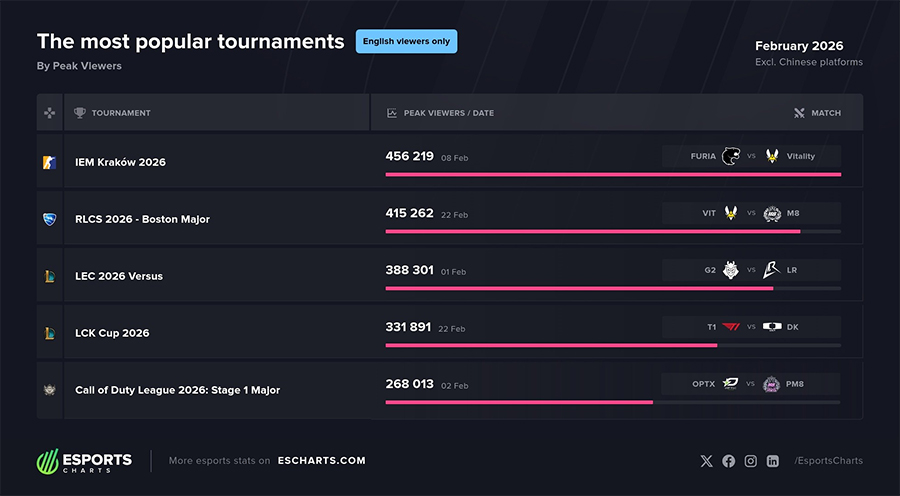Open the Facebook social icon
Screen dimensions: 900x496
[x=728, y=461]
